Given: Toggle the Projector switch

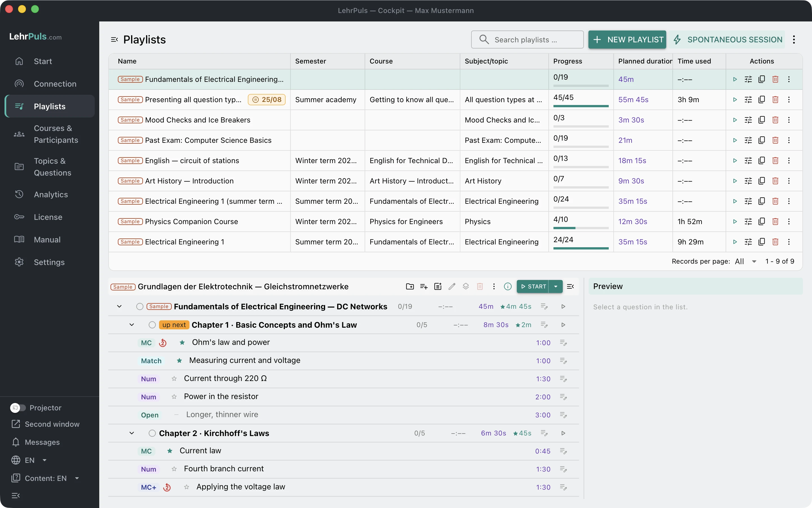Looking at the screenshot, I should [x=18, y=408].
